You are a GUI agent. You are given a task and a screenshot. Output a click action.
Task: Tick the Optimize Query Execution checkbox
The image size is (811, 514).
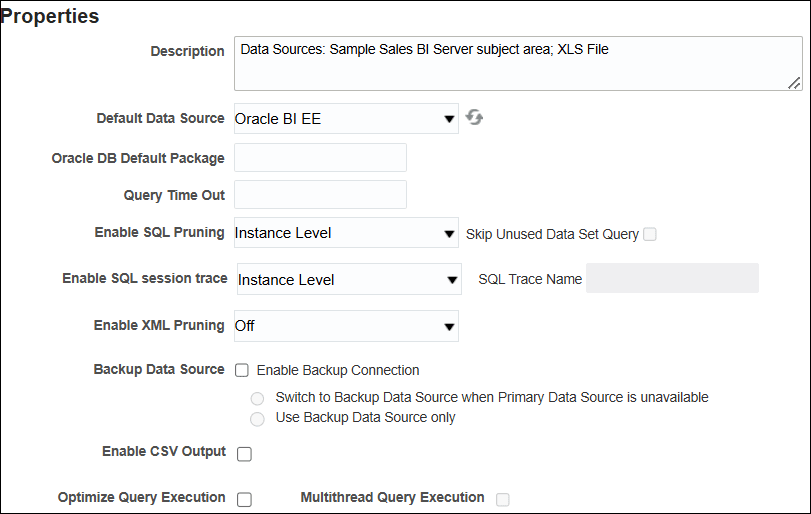[244, 500]
